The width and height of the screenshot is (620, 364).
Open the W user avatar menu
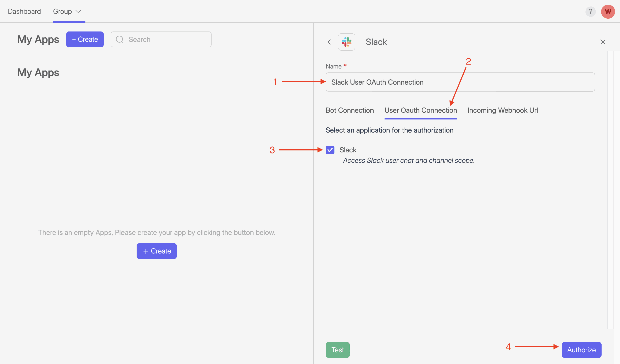pyautogui.click(x=608, y=11)
